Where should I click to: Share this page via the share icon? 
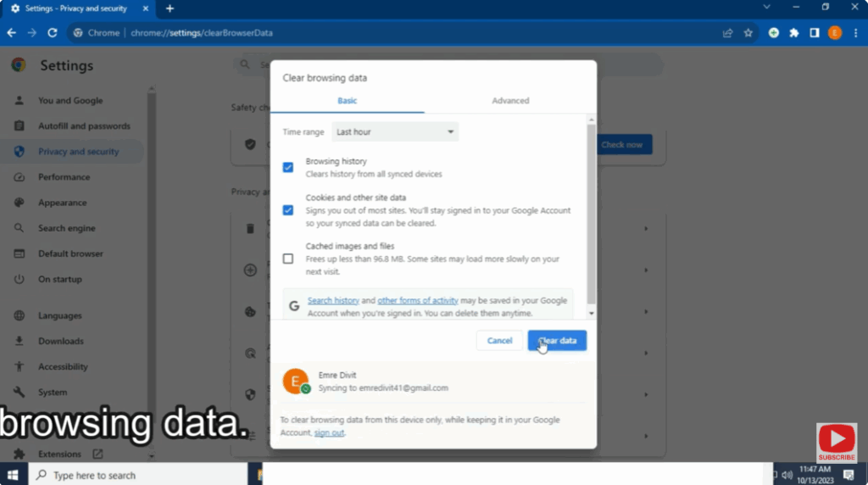tap(727, 33)
